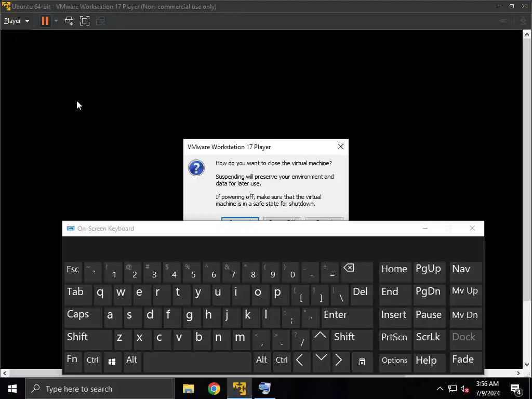The width and height of the screenshot is (532, 399).
Task: Click VMware Player icon in taskbar
Action: click(240, 389)
